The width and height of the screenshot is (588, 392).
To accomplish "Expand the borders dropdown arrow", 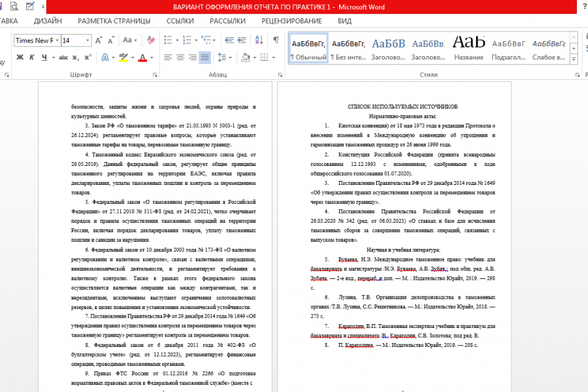I will click(x=274, y=57).
